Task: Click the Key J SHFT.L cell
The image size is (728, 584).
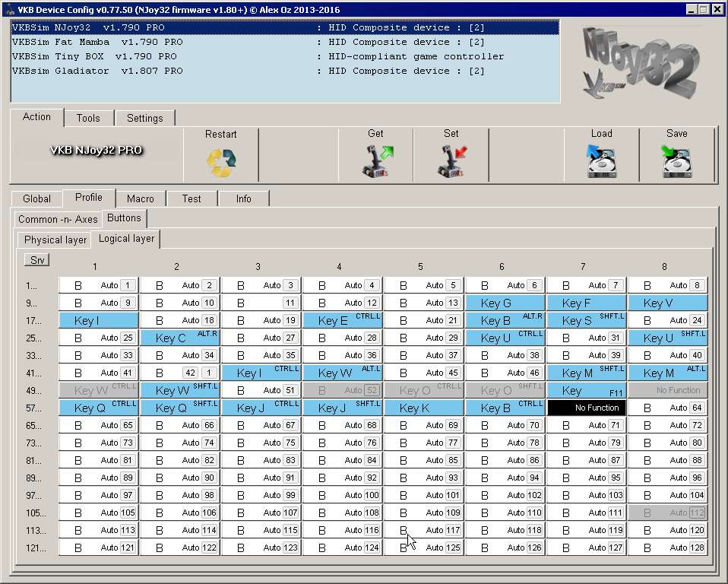Action: pos(343,408)
